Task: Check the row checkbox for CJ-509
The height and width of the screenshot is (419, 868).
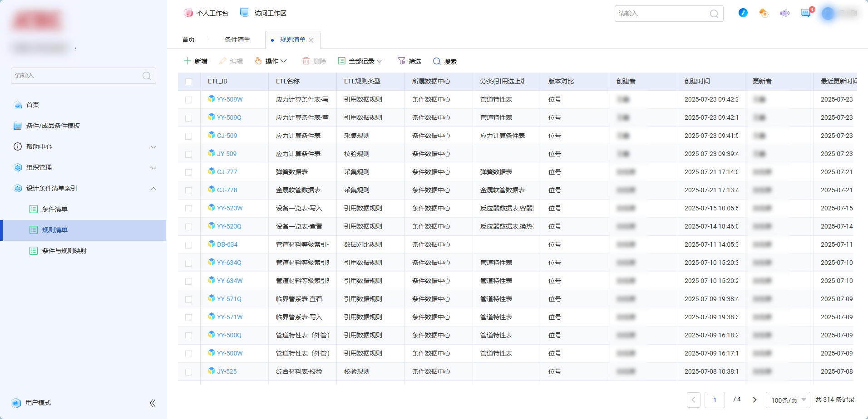Action: tap(188, 136)
